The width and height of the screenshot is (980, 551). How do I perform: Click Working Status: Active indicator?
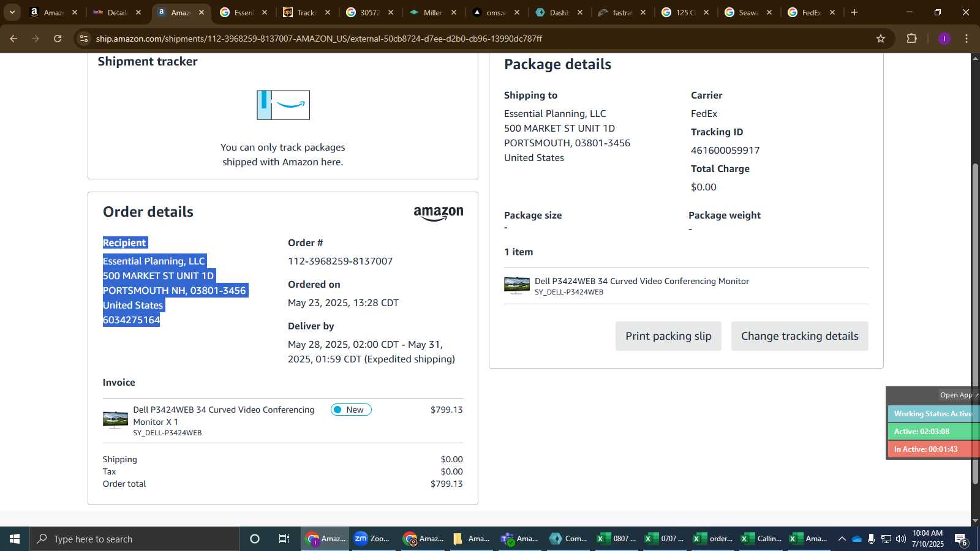point(933,414)
